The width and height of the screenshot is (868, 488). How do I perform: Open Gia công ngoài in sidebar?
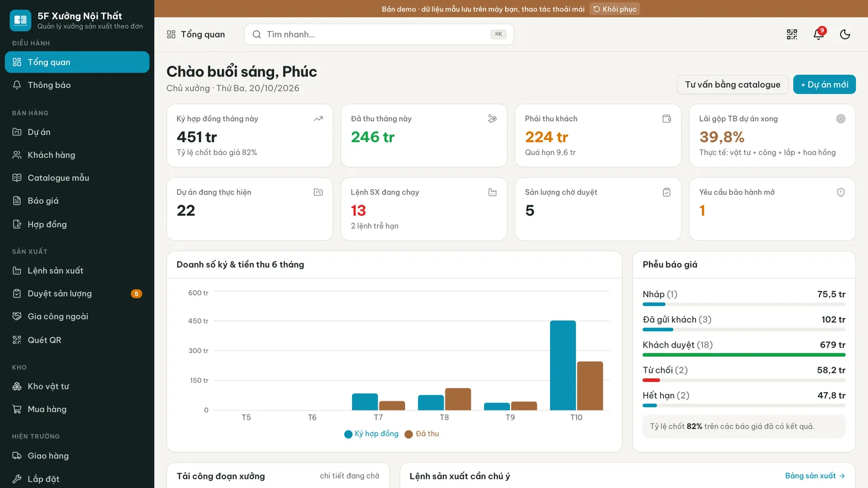(77, 317)
